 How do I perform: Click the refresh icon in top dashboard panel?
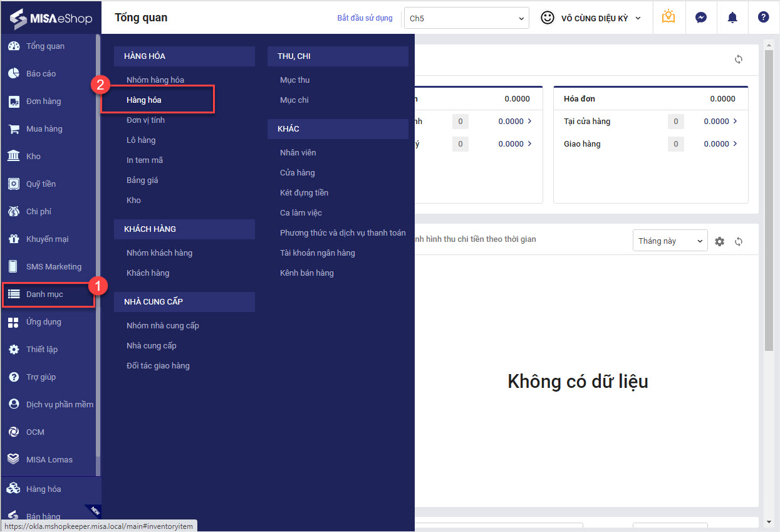739,60
